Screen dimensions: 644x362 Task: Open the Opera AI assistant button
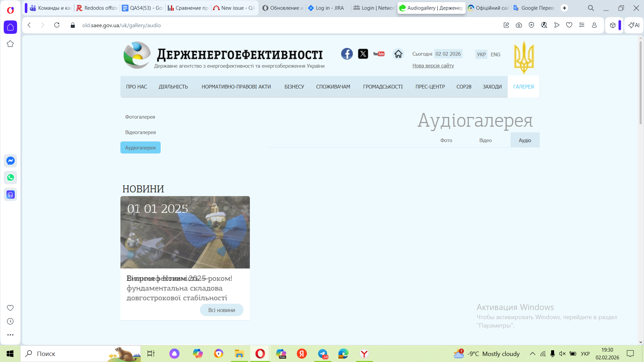[634, 25]
